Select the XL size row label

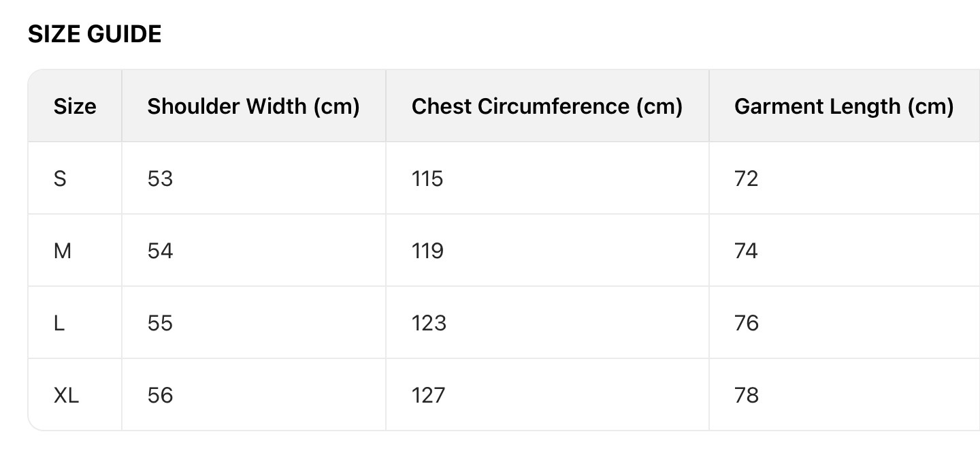tap(66, 395)
